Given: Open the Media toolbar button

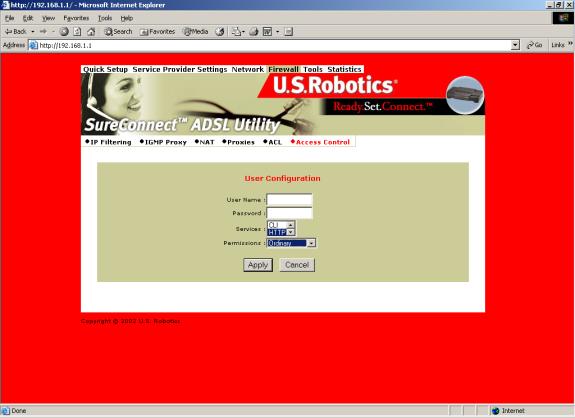Looking at the screenshot, I should (x=196, y=32).
